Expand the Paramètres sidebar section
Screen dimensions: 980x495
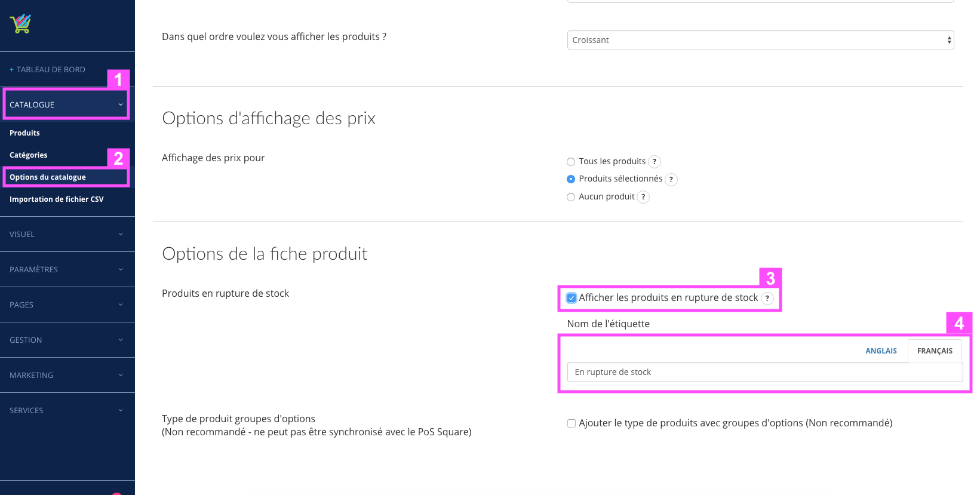pyautogui.click(x=67, y=269)
